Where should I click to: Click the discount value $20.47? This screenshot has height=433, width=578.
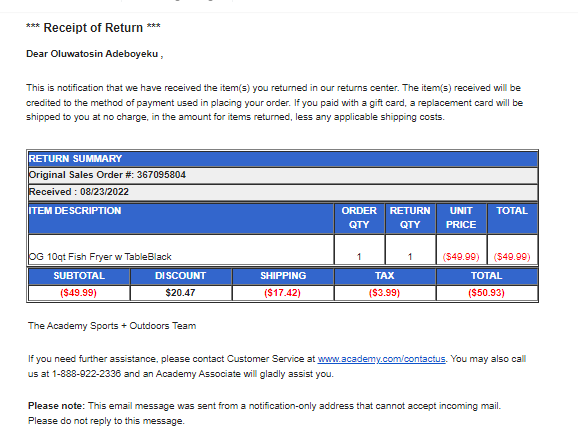pyautogui.click(x=181, y=293)
